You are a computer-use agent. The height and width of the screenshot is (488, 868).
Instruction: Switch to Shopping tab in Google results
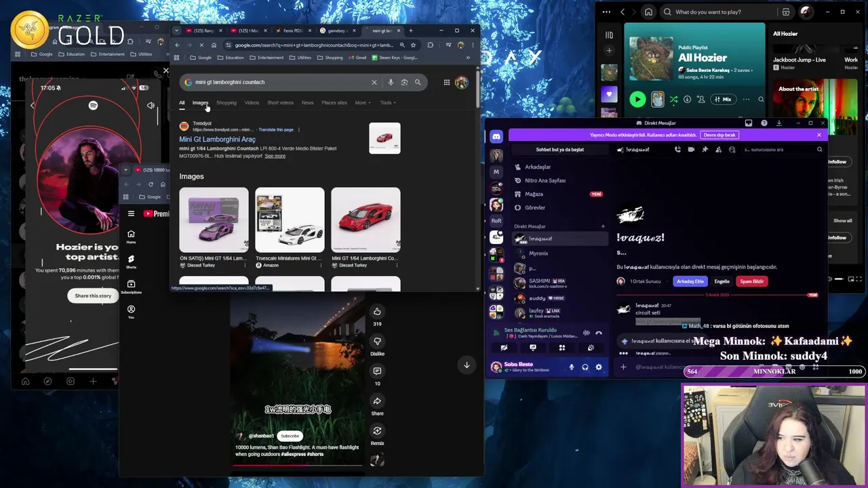[x=226, y=103]
